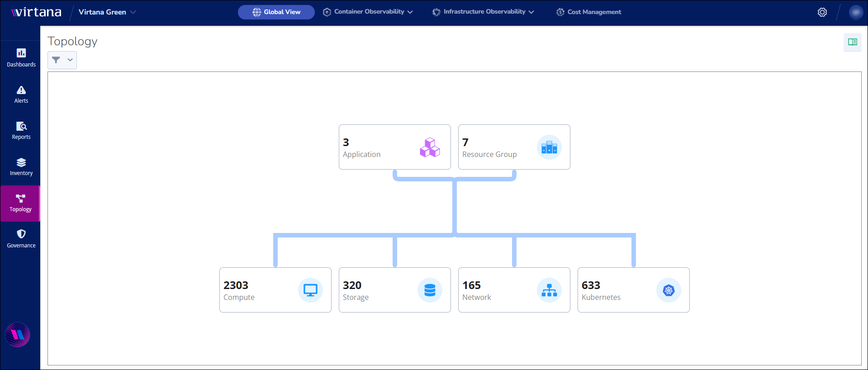Open the Application topology card
Screen dimensions: 868x370
[394, 147]
